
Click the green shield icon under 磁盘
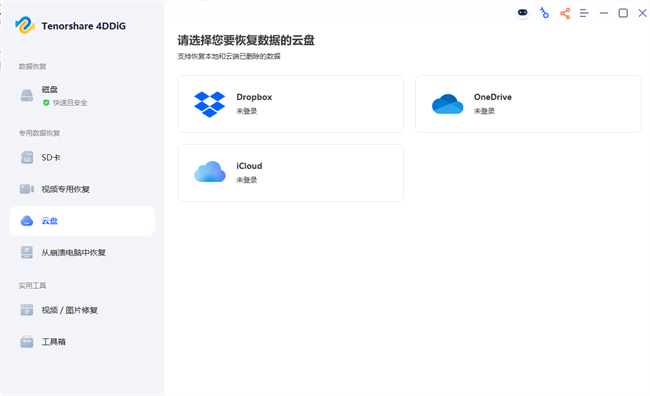pos(46,102)
